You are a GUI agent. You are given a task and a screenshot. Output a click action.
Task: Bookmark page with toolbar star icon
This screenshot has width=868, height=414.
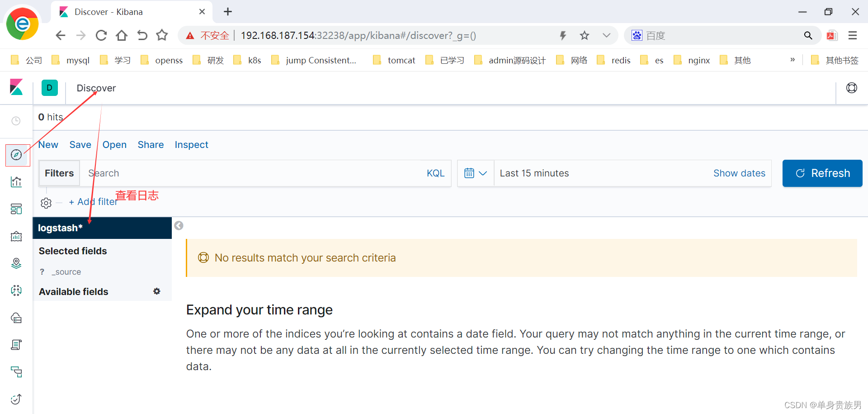pos(162,35)
